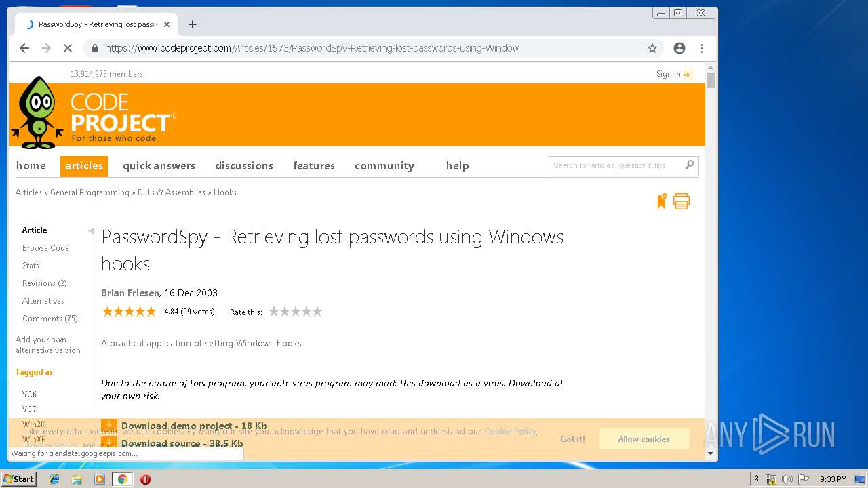Open Alternatives in sidebar
This screenshot has height=488, width=868.
[x=43, y=301]
